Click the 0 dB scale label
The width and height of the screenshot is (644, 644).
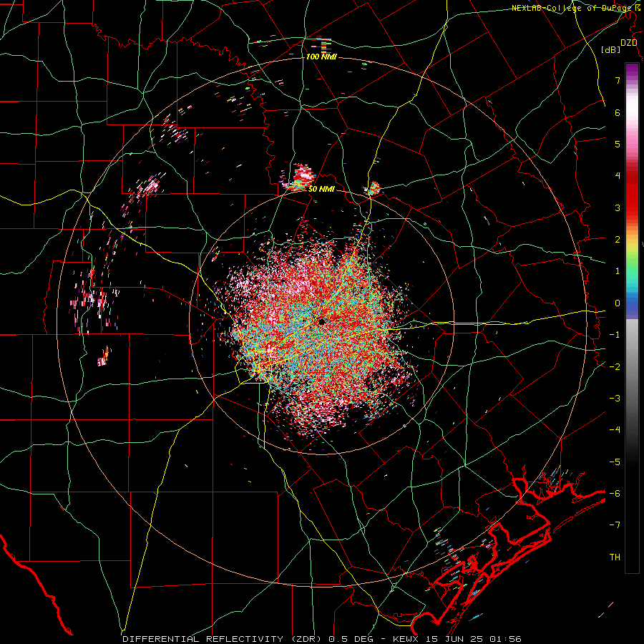[x=618, y=303]
